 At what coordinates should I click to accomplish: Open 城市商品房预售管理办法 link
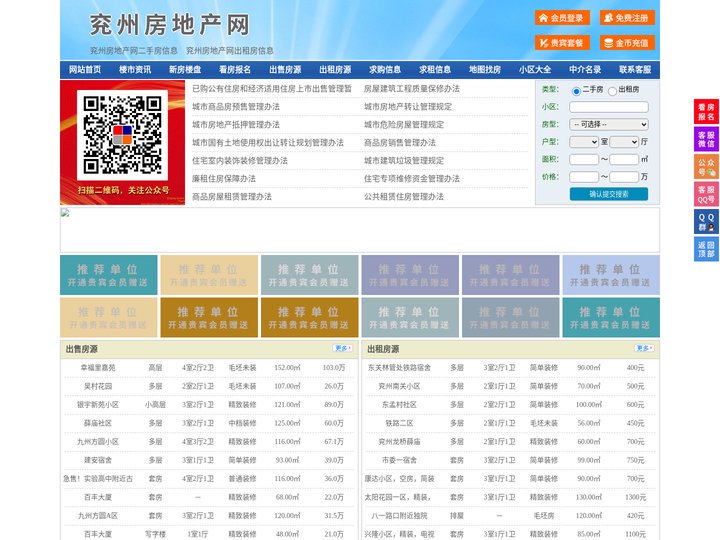236,107
